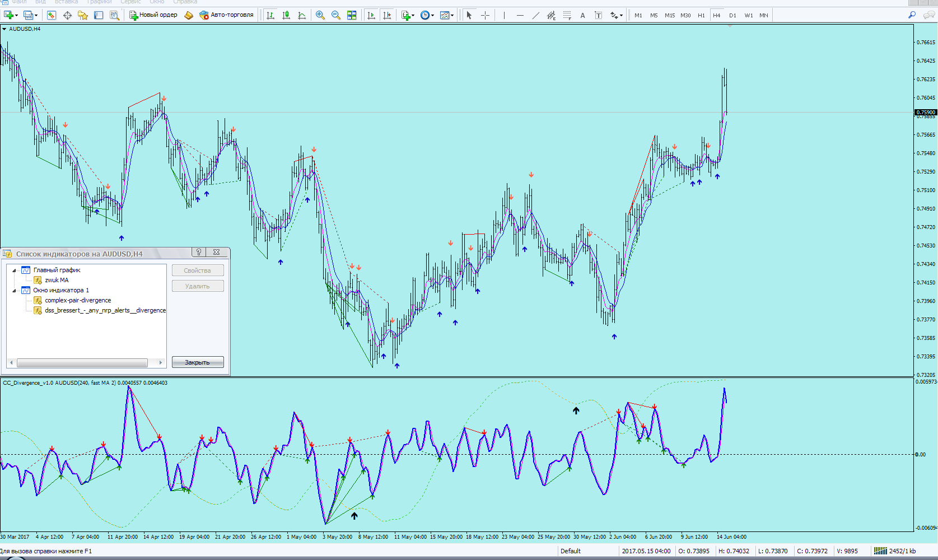
Task: Select the complex-pair-divergence indicator in list
Action: [78, 300]
